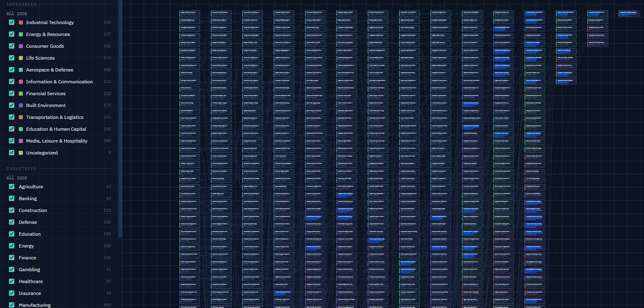This screenshot has width=644, height=308.
Task: Select all categories with the 'all' link
Action: 10,13
